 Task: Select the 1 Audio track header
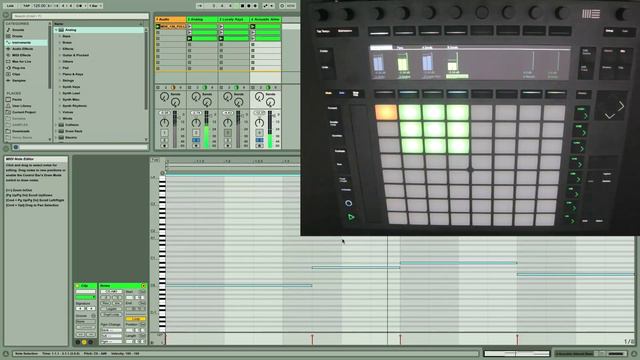pyautogui.click(x=170, y=19)
